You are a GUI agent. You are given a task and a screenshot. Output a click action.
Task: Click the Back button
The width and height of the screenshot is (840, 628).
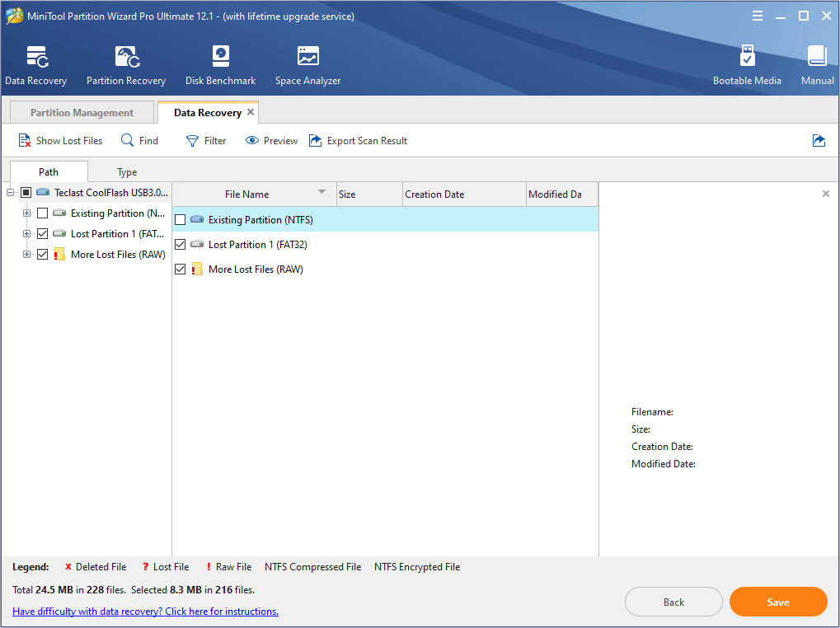673,602
